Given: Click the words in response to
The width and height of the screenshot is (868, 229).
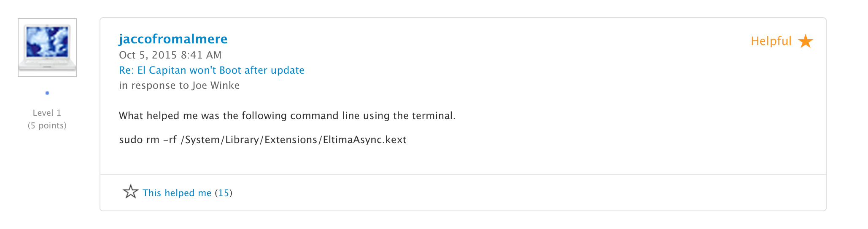Looking at the screenshot, I should point(154,85).
